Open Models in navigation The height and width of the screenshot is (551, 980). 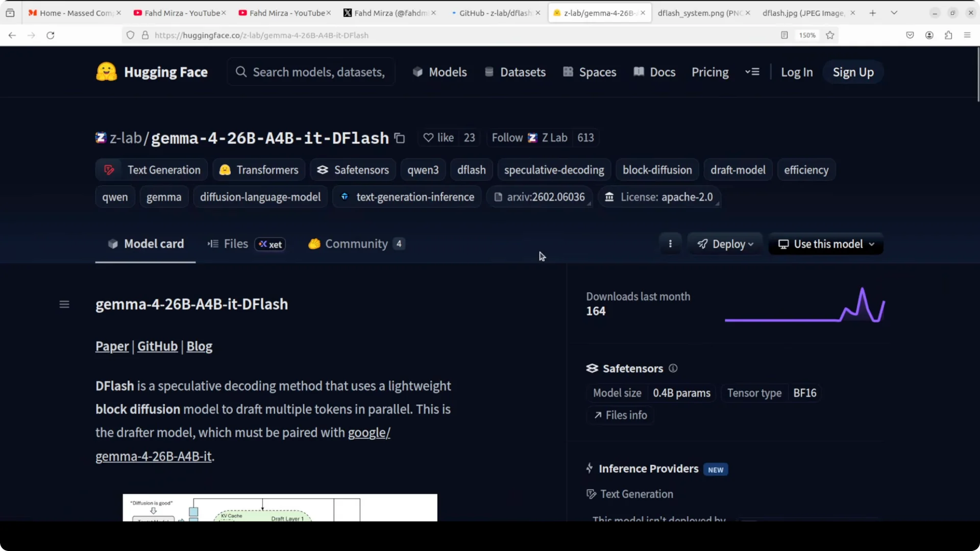tap(439, 72)
